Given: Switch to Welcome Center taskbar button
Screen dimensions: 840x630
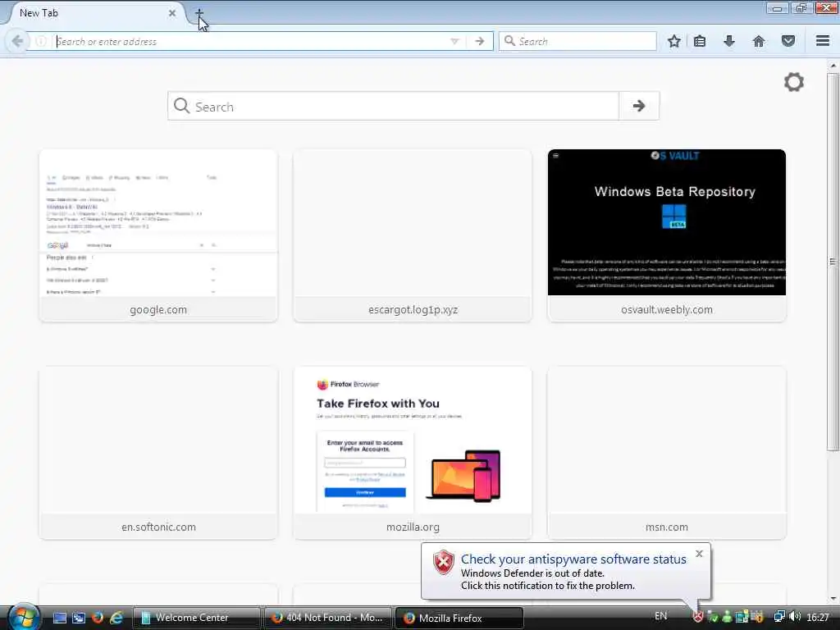Looking at the screenshot, I should (196, 618).
